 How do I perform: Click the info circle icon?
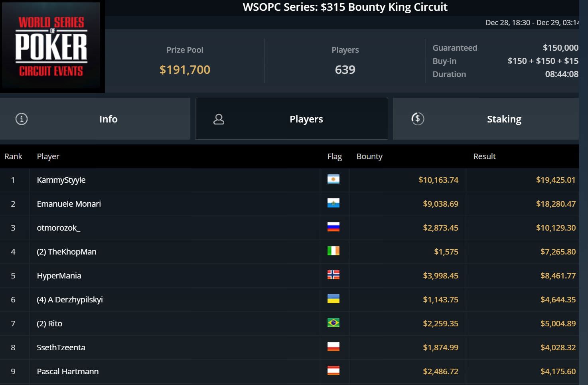tap(22, 119)
